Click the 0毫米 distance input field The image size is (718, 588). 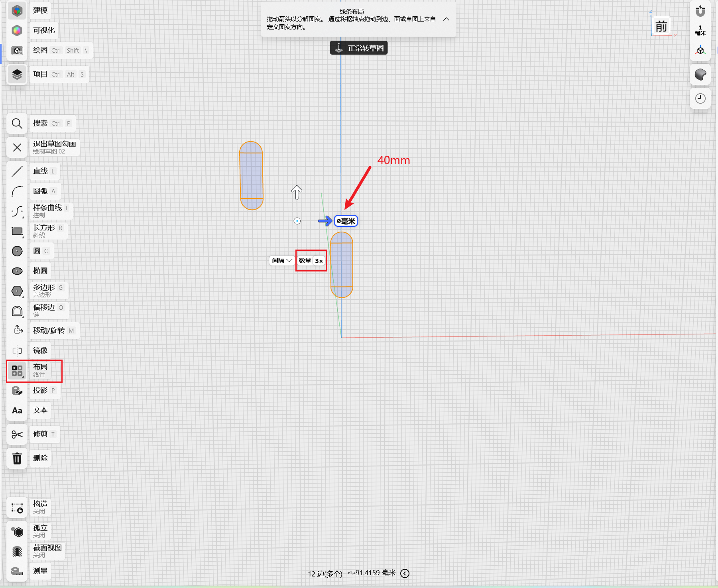346,221
